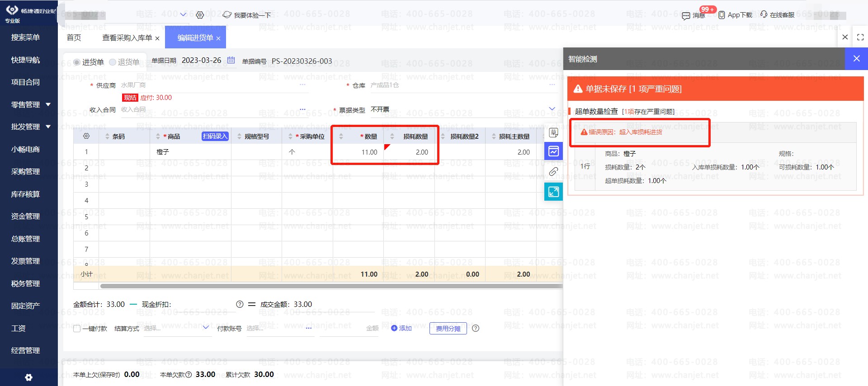Click the 金额 payment amount field
Viewport: 868px width, 386px height.
point(349,328)
